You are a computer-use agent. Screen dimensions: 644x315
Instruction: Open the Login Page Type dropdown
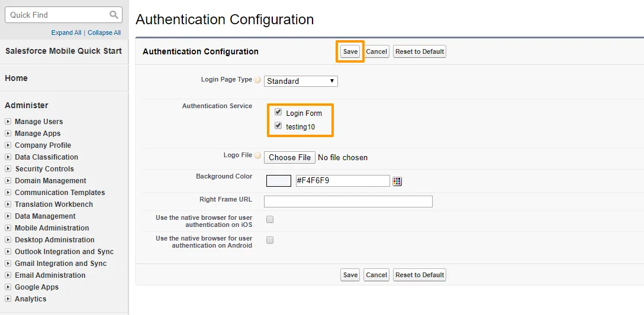point(301,81)
